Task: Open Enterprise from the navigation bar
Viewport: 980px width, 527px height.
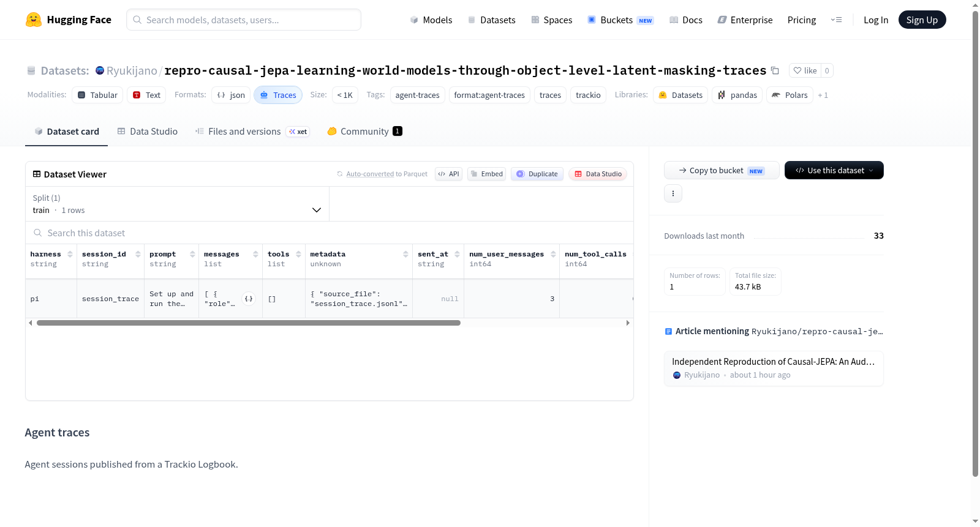Action: tap(745, 20)
